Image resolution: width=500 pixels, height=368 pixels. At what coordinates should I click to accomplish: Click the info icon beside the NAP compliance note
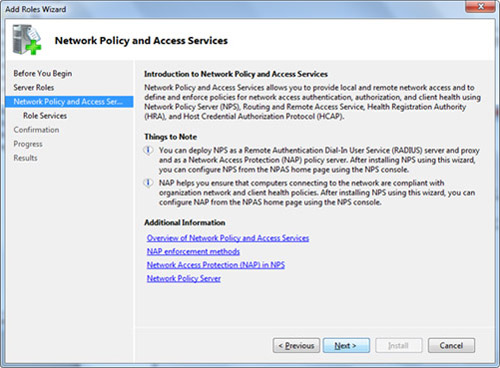pyautogui.click(x=148, y=183)
